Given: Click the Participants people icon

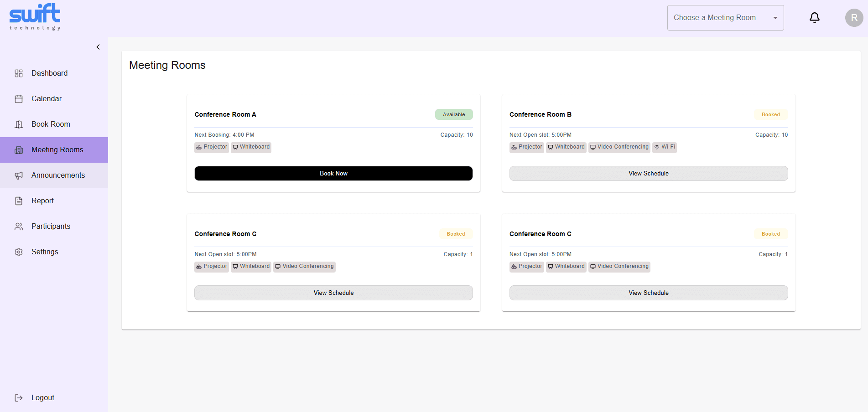Looking at the screenshot, I should pos(19,227).
